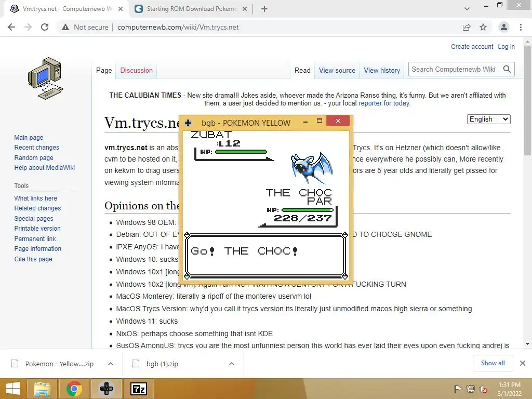The image size is (532, 399).
Task: Go to Main page link
Action: click(x=29, y=137)
